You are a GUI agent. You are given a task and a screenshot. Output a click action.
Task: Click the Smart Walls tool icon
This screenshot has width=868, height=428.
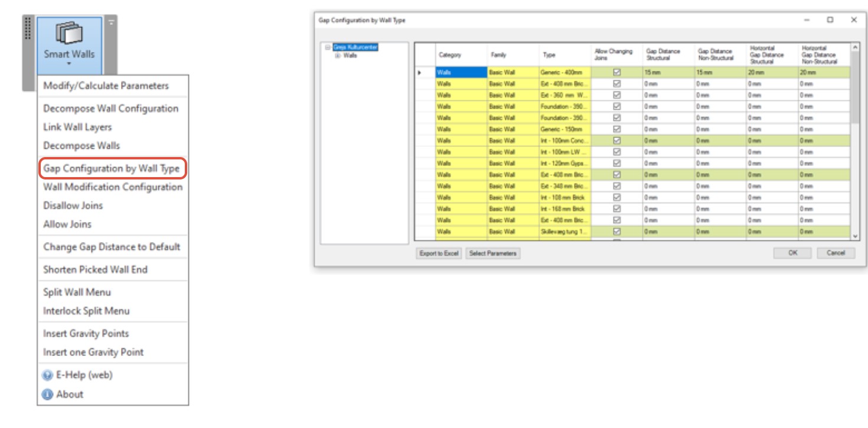69,34
